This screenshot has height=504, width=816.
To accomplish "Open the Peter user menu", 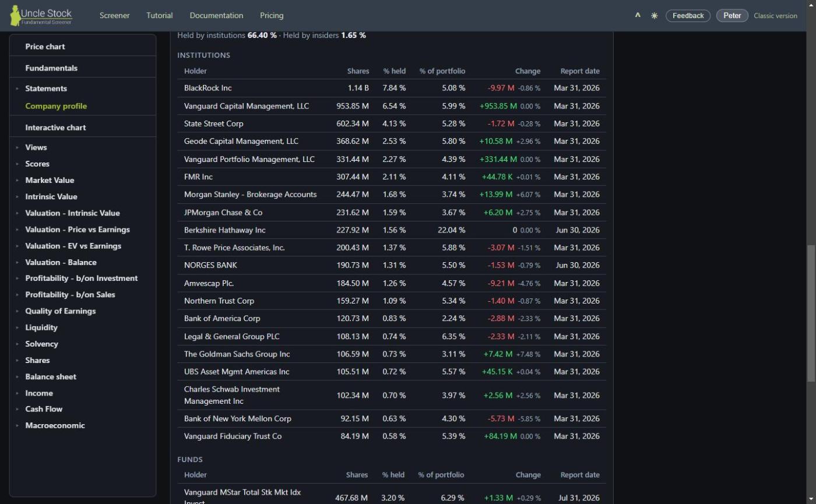I will click(732, 16).
